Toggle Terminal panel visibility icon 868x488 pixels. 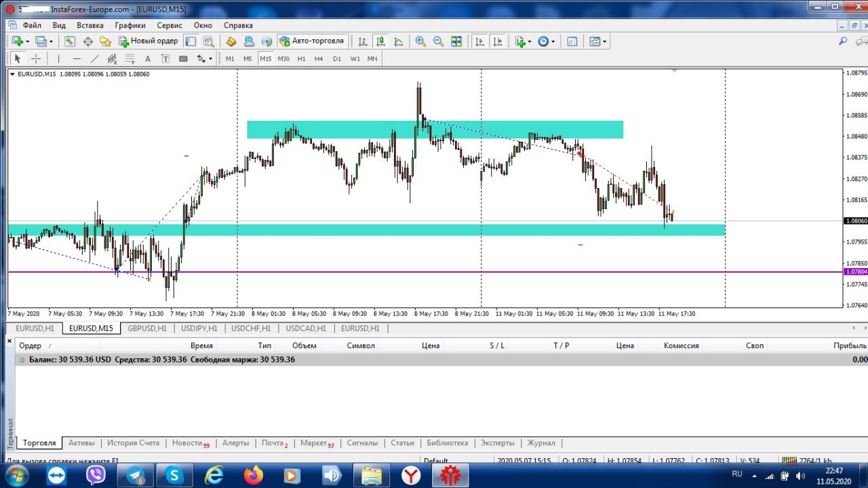coord(191,41)
